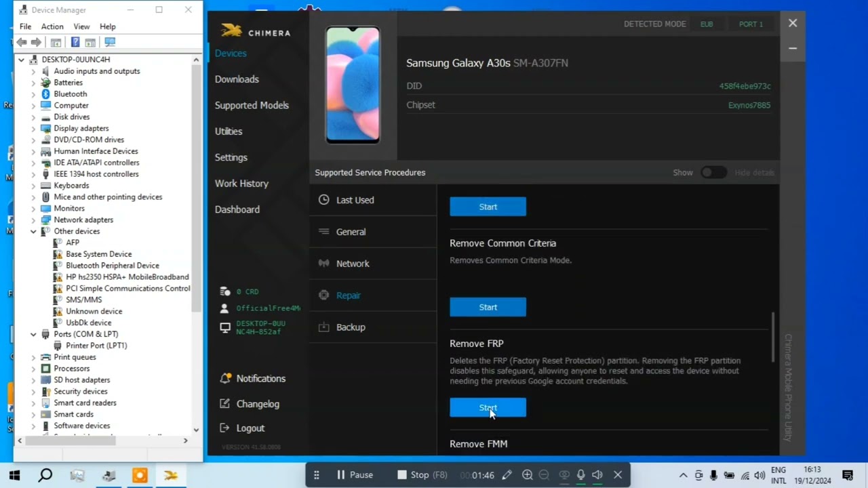
Task: Show hidden tray icons chevron
Action: pos(683,475)
